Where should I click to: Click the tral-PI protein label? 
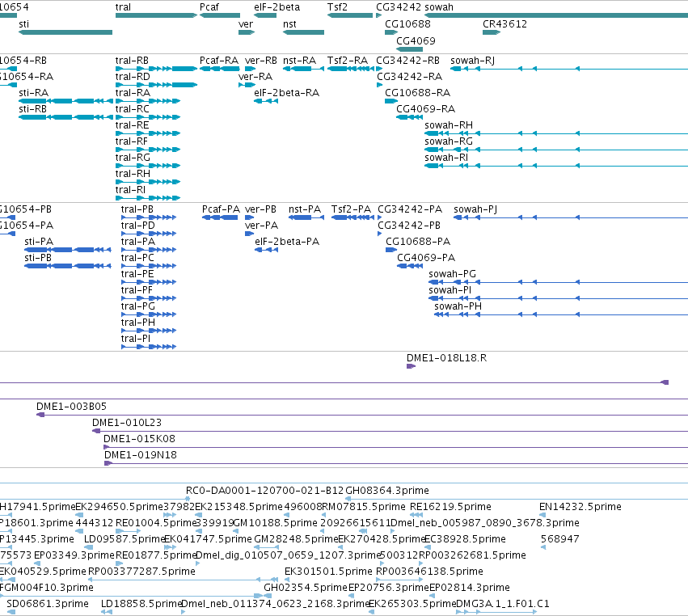click(x=136, y=338)
